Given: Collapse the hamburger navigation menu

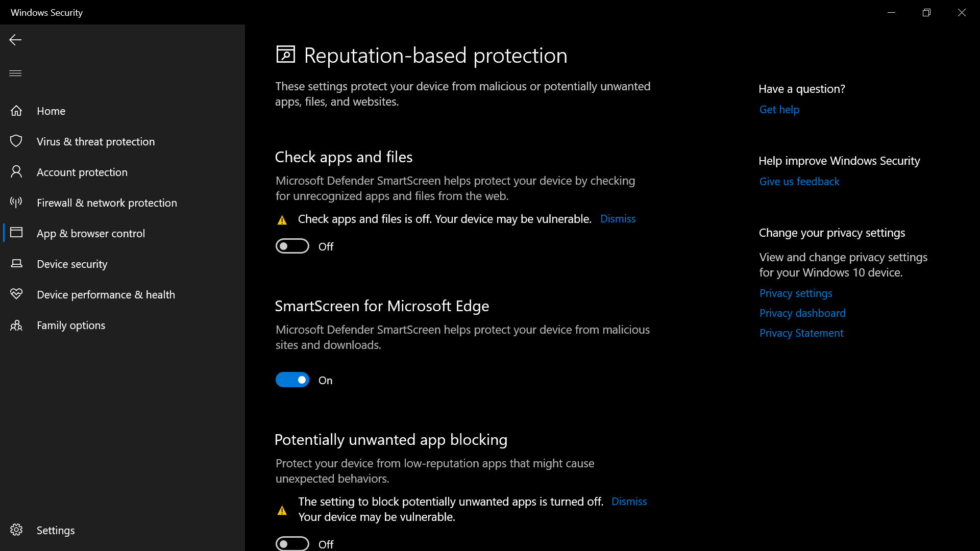Looking at the screenshot, I should point(15,73).
